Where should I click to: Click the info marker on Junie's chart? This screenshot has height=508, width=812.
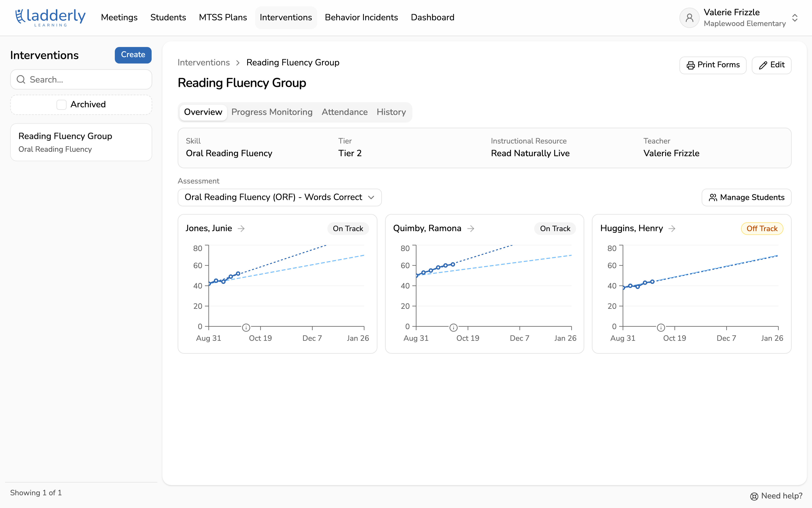pyautogui.click(x=246, y=327)
